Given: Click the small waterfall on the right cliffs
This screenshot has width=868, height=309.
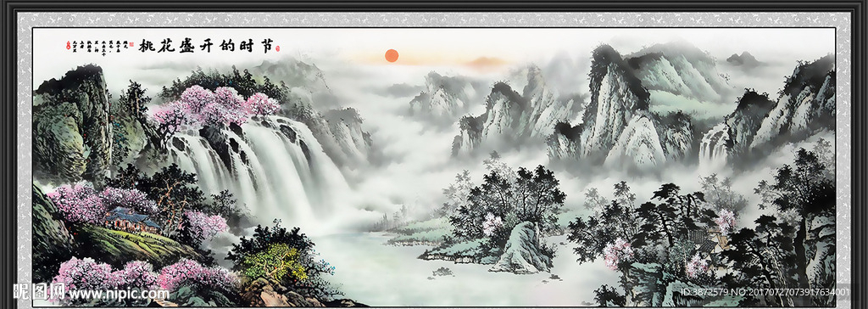Looking at the screenshot, I should click(714, 145).
